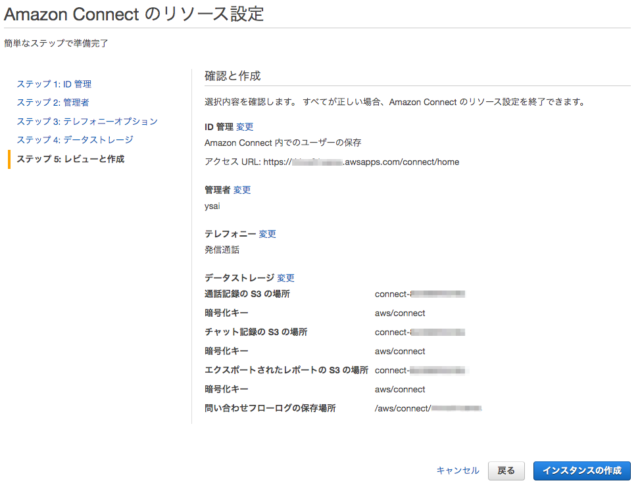Click the キャンセル link
This screenshot has width=640, height=489.
[x=458, y=470]
